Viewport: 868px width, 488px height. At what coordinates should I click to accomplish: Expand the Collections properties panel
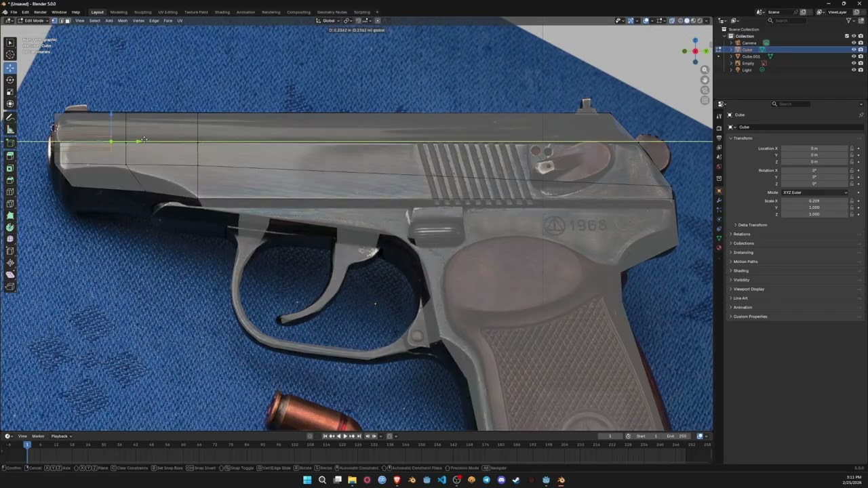tap(743, 243)
